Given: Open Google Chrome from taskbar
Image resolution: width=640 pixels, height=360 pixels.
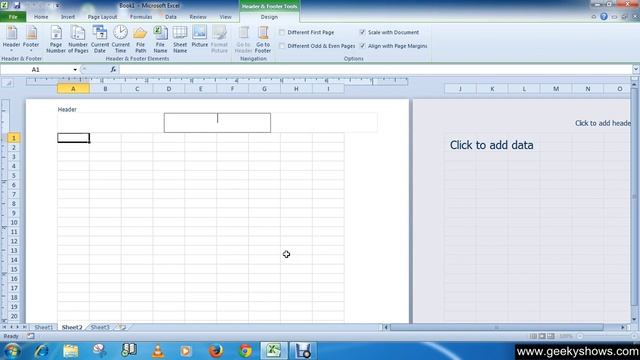Looking at the screenshot, I should [245, 351].
